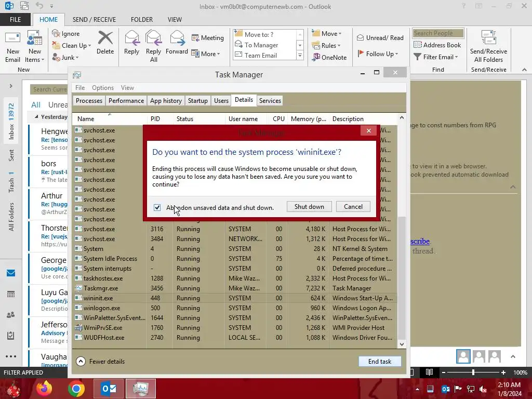
Task: Open the FILE tab in Outlook
Action: [15, 20]
